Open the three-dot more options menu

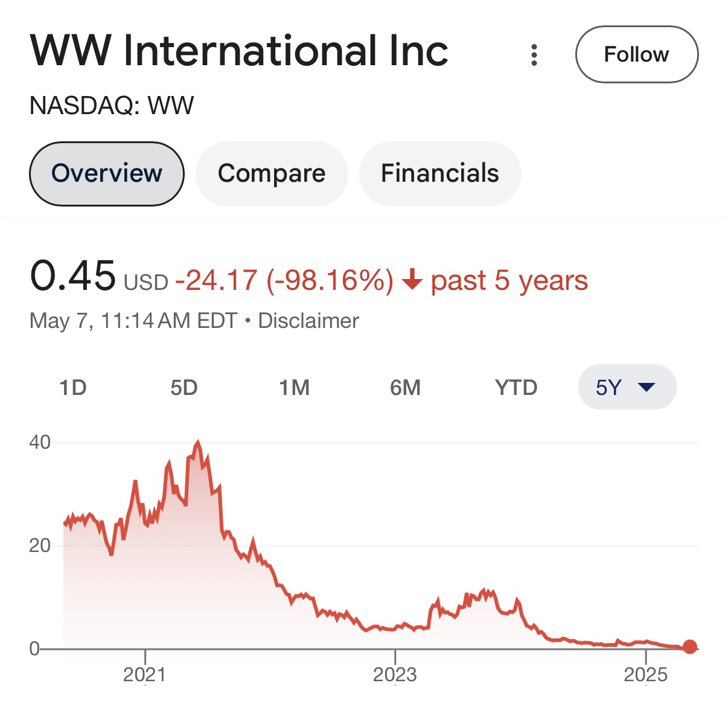[534, 55]
